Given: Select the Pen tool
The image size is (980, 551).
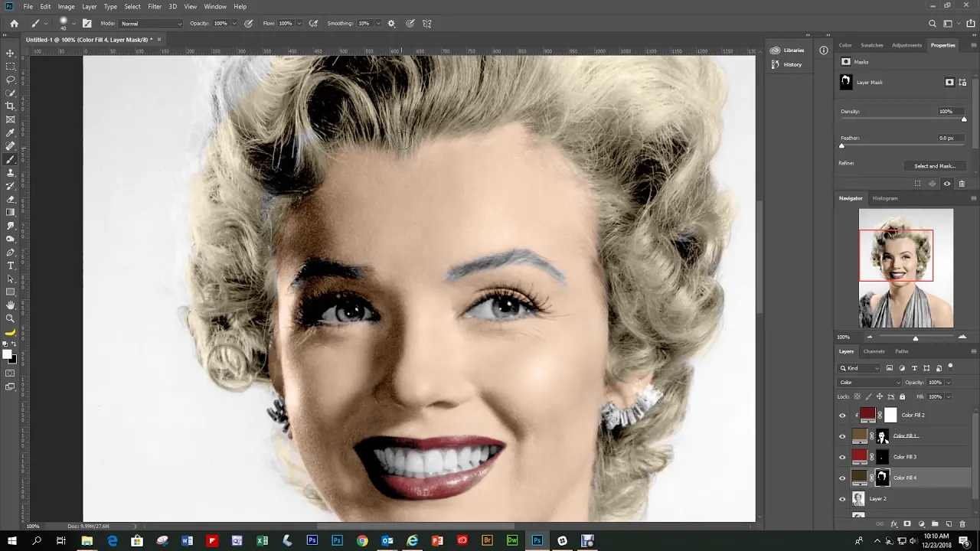Looking at the screenshot, I should (10, 253).
